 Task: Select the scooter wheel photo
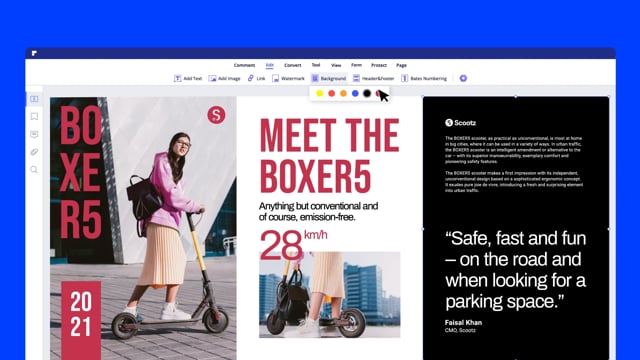(329, 295)
